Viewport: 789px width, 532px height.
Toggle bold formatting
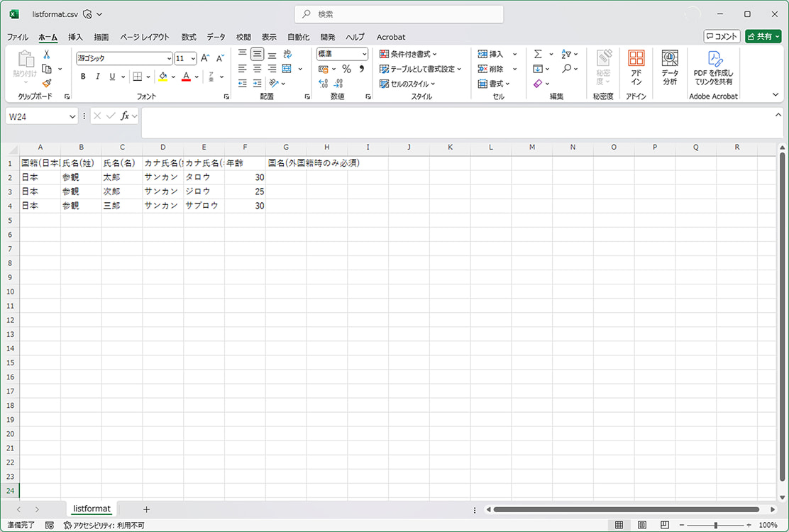84,76
